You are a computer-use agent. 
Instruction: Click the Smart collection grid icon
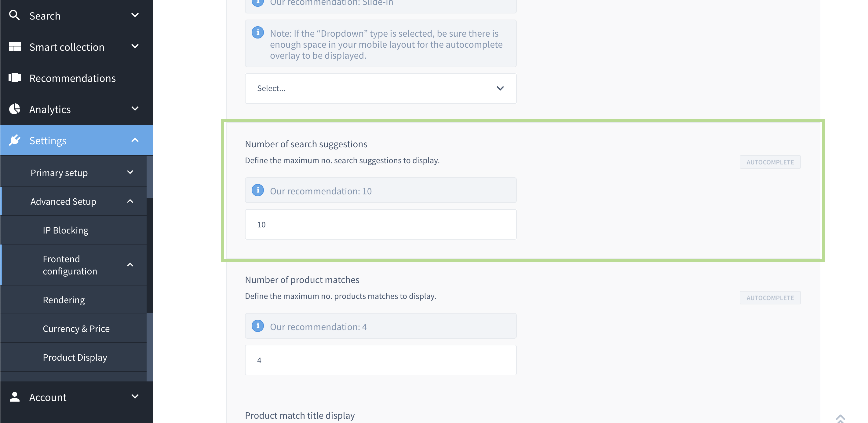(x=15, y=46)
